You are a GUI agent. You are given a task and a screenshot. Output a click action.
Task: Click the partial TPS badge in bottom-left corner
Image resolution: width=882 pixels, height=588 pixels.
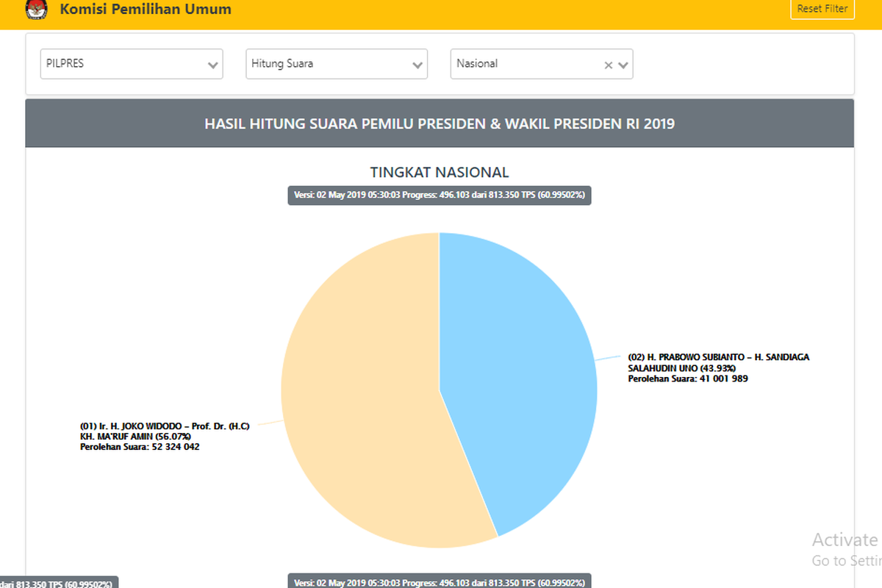pyautogui.click(x=57, y=583)
